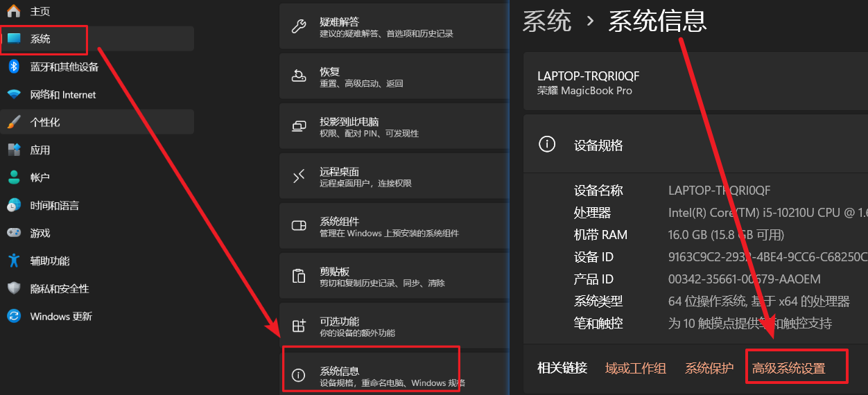Screen dimensions: 868x395
Task: Click the system components icon beside 系统组件
Action: pos(299,226)
